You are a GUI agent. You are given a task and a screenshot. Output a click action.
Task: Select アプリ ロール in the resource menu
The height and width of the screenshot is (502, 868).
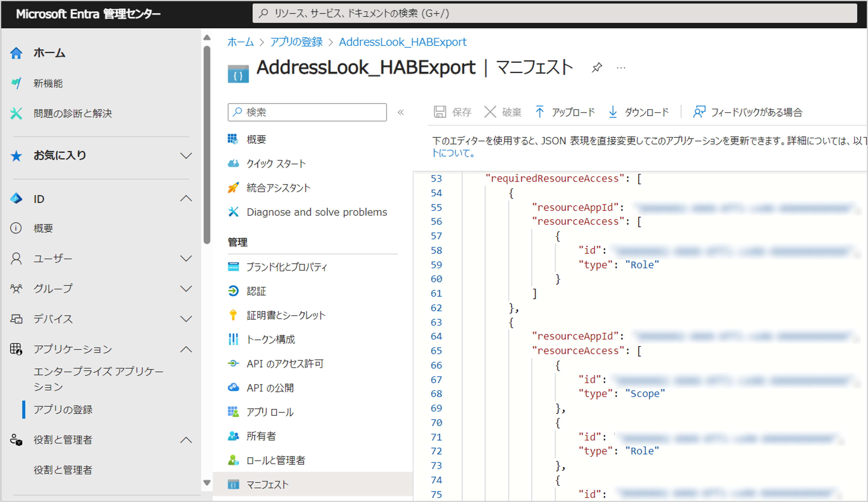tap(270, 412)
